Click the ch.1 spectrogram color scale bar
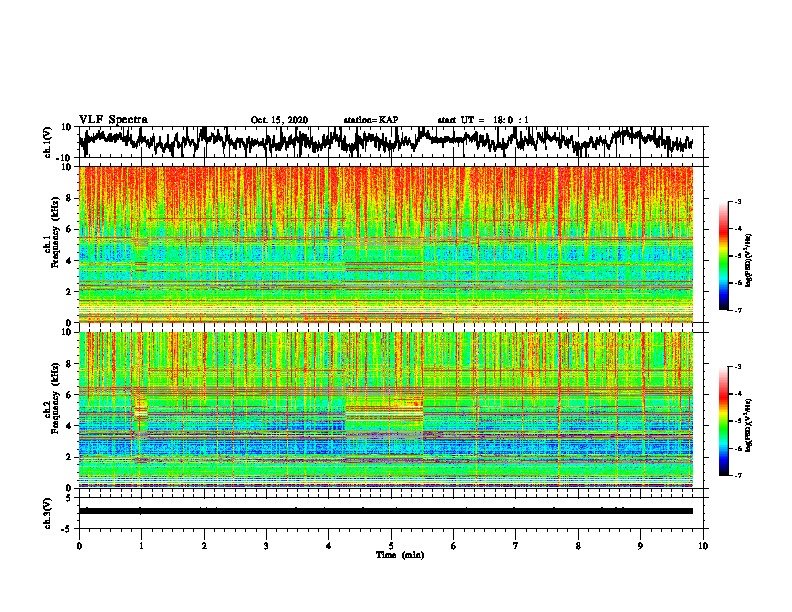Screen dimensions: 792x612 pos(723,256)
